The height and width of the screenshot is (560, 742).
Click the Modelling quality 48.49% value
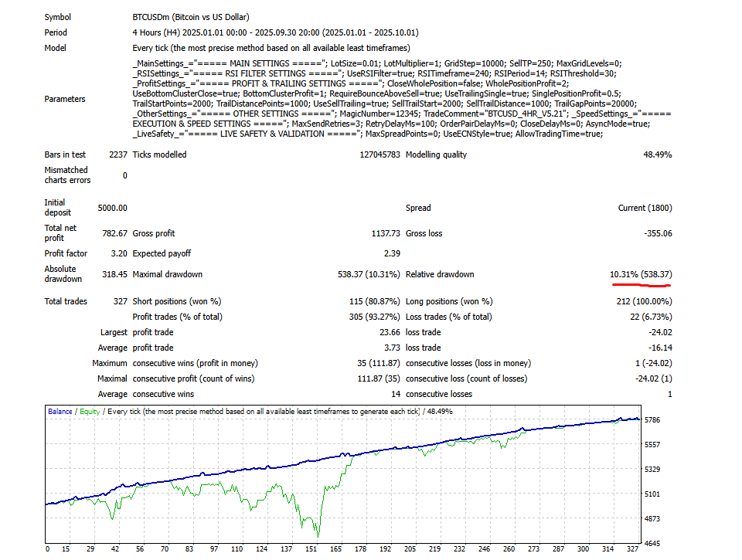pos(655,154)
